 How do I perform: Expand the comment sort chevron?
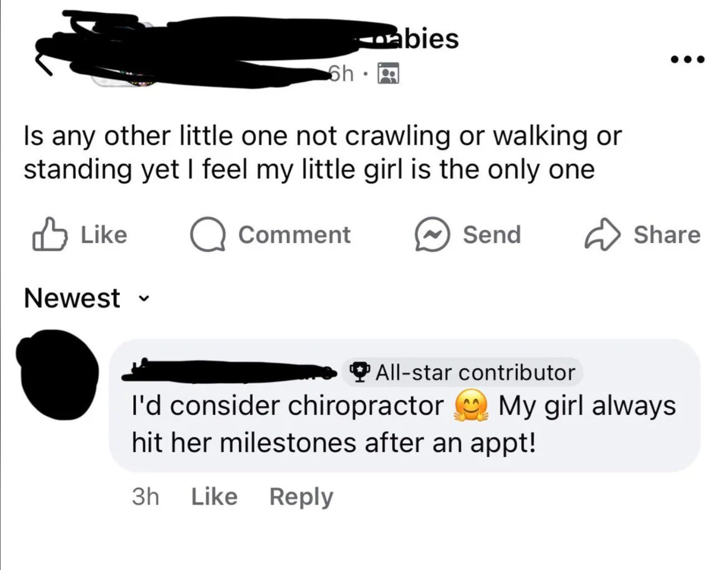tap(144, 299)
